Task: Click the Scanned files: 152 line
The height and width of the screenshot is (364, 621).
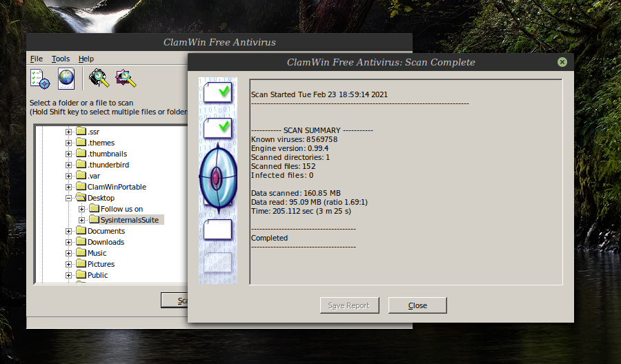Action: pos(284,166)
